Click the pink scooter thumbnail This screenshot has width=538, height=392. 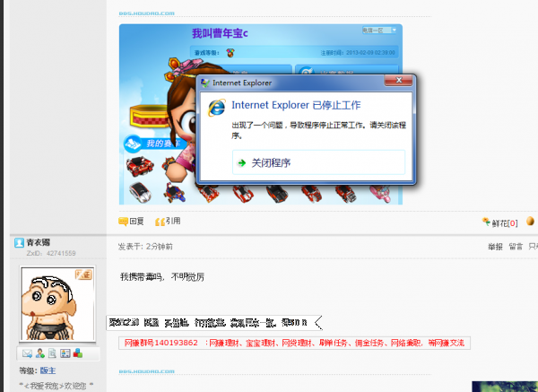pyautogui.click(x=380, y=194)
